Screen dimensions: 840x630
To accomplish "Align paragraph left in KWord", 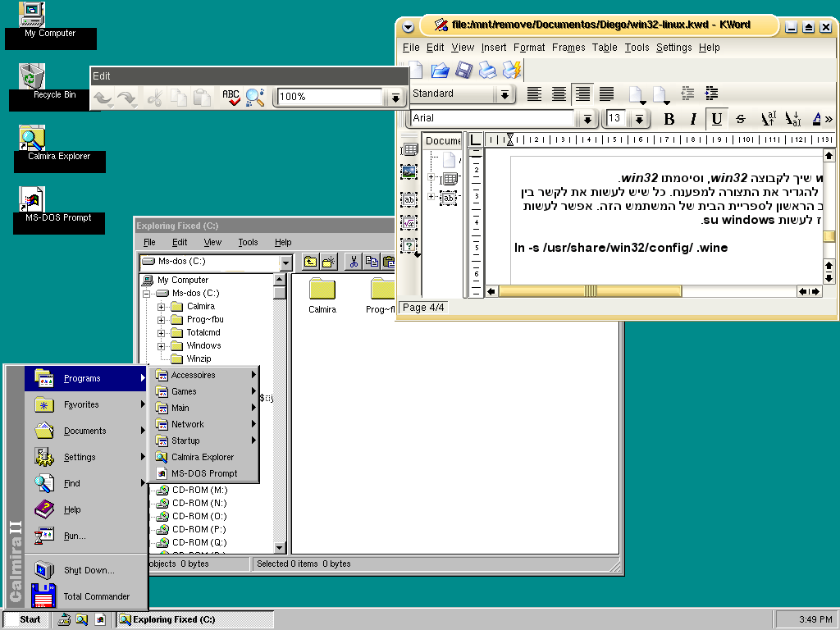I will point(534,94).
